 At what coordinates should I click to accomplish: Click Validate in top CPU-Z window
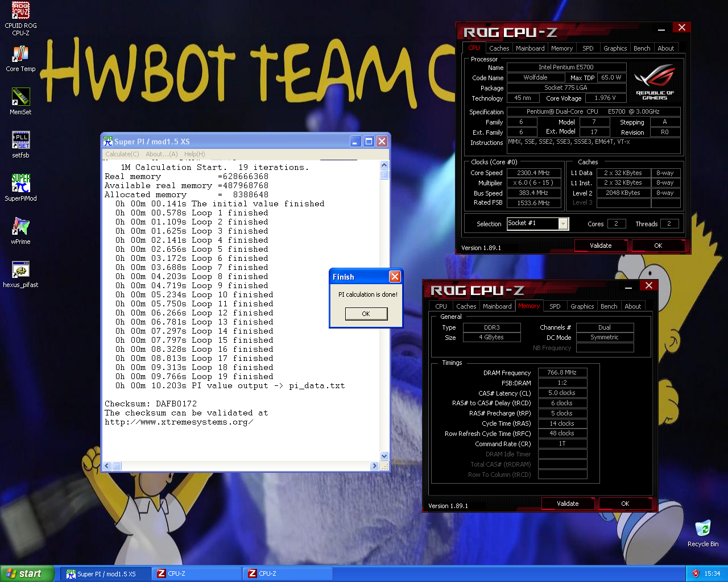[601, 246]
